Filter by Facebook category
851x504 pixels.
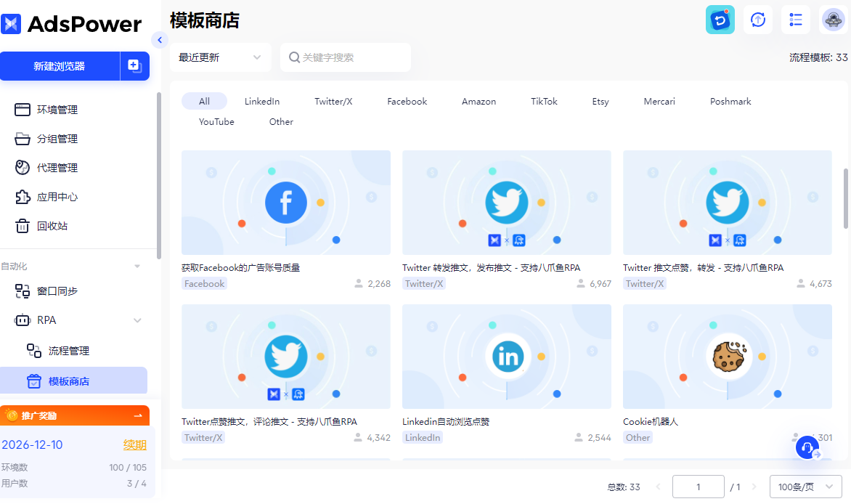click(407, 102)
